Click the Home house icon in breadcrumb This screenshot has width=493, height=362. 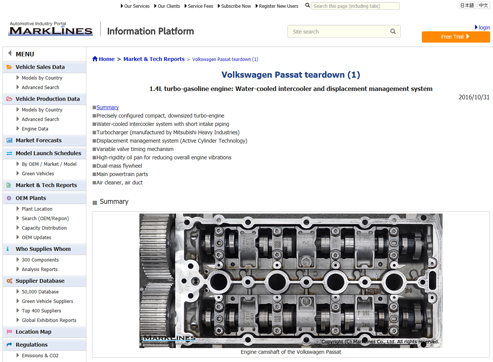click(95, 59)
